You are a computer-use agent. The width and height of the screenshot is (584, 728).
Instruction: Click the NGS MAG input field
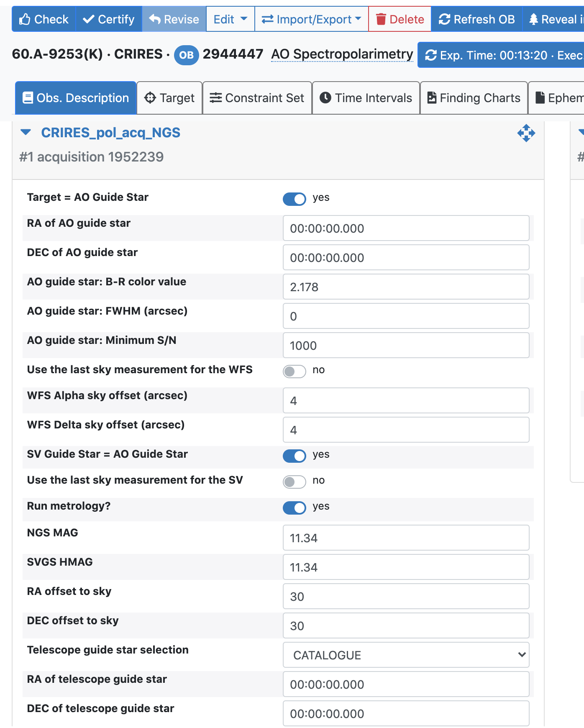(x=406, y=538)
